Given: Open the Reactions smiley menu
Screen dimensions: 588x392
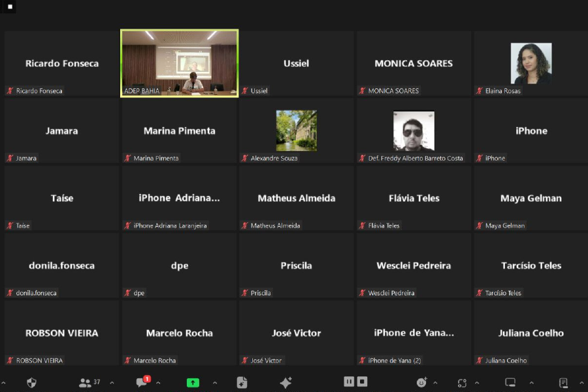Looking at the screenshot, I should coord(422,382).
